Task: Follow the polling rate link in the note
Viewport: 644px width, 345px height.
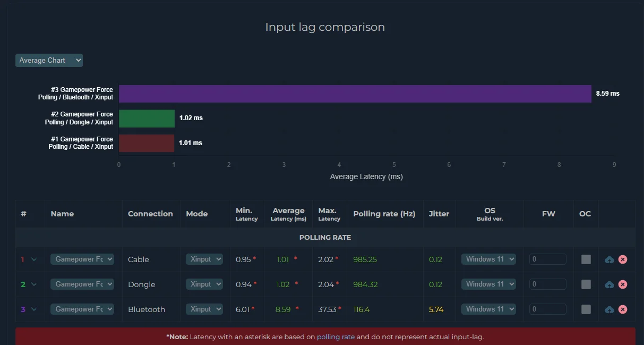Action: click(336, 336)
